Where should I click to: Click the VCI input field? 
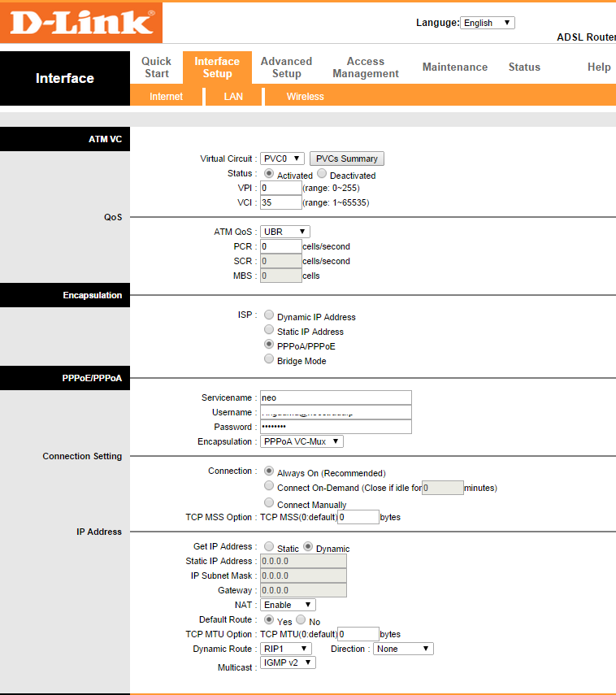(281, 202)
